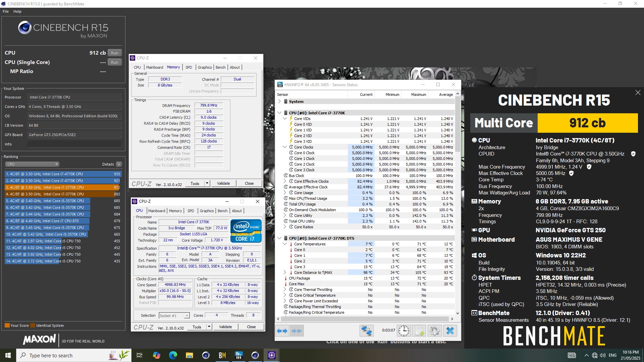644x362 pixels.
Task: Click HWiNFO blue X close sensors icon
Action: (x=450, y=331)
